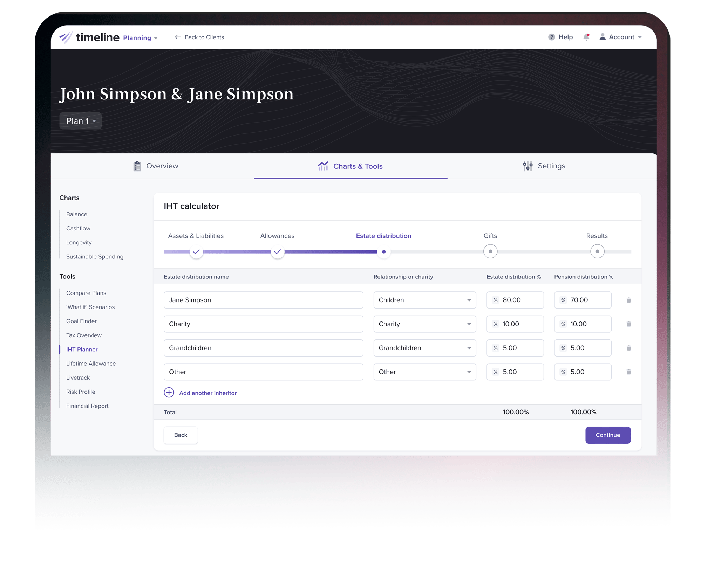Open the Plan 1 selector dropdown

[81, 121]
